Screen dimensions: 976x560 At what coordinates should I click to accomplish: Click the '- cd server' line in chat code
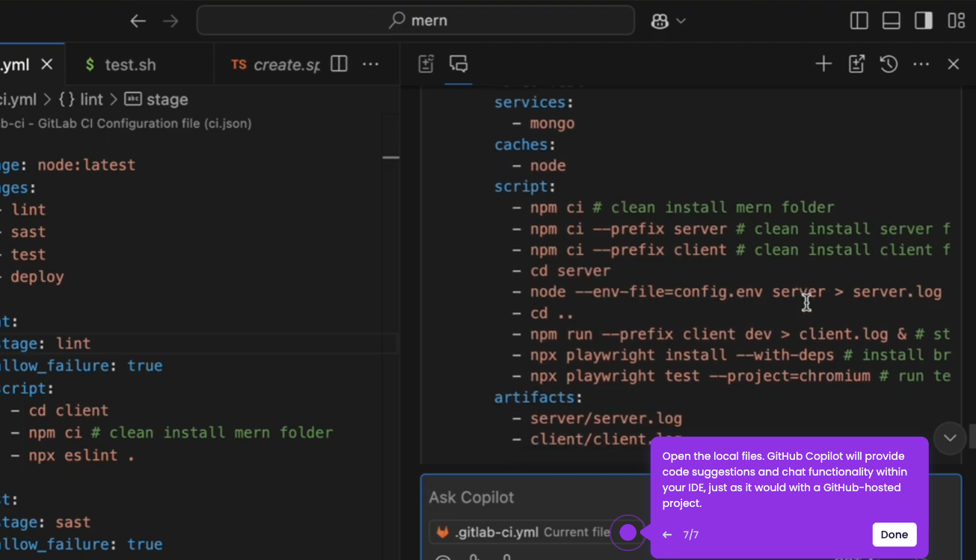(x=562, y=271)
